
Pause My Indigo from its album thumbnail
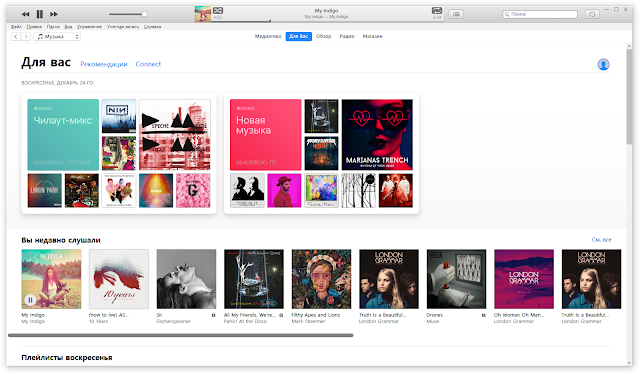[x=30, y=300]
